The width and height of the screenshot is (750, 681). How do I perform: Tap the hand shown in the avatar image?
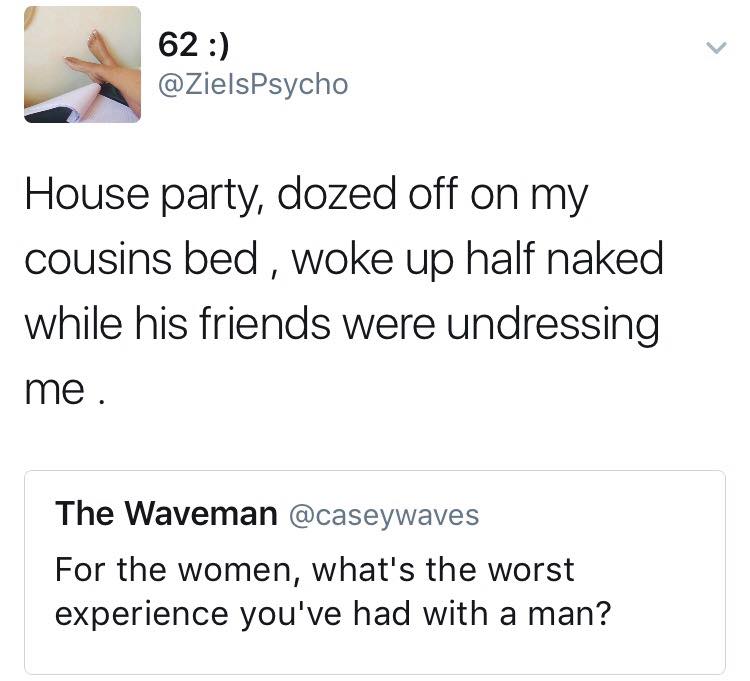tap(100, 60)
